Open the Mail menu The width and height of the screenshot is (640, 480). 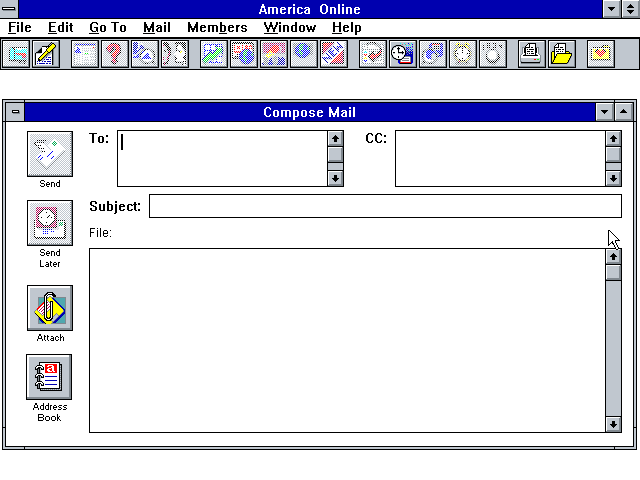point(156,28)
